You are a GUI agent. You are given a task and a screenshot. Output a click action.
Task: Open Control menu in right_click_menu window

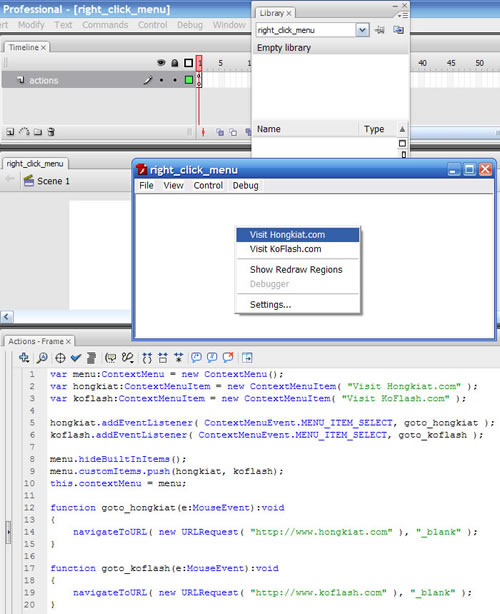[x=208, y=186]
